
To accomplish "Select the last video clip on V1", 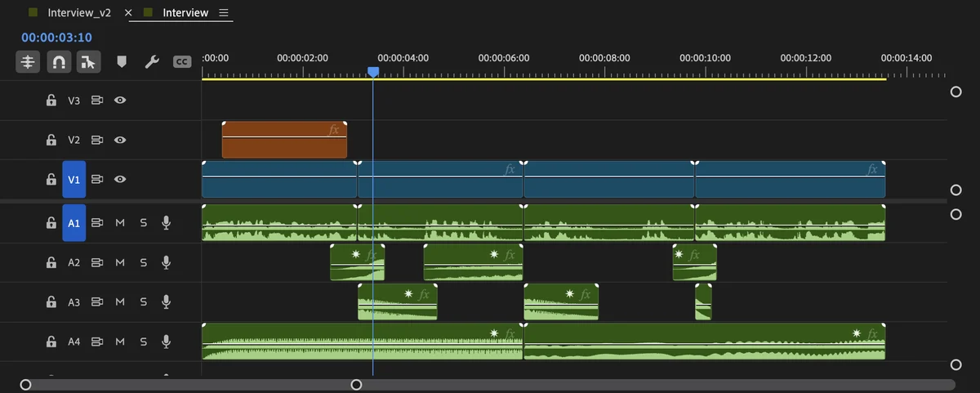I will coord(790,180).
